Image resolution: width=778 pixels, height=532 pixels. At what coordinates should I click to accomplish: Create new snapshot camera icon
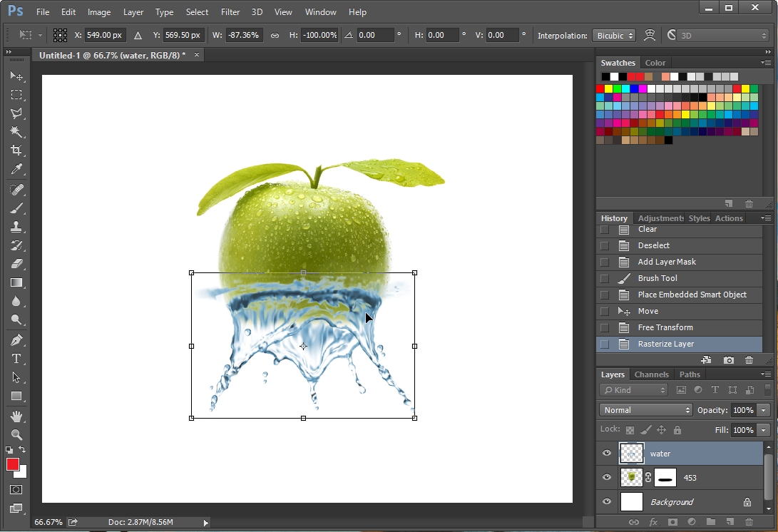[x=728, y=360]
